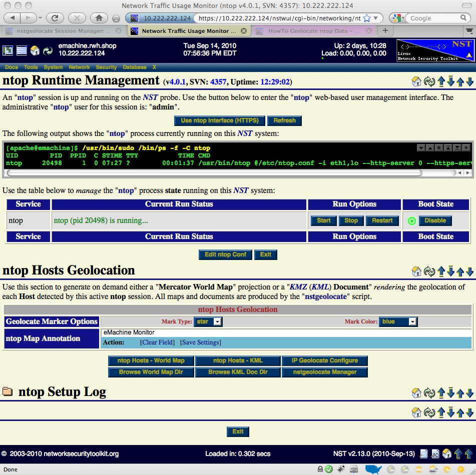The width and height of the screenshot is (476, 475).
Task: Go to next section from Runtime Management
Action: [x=469, y=81]
